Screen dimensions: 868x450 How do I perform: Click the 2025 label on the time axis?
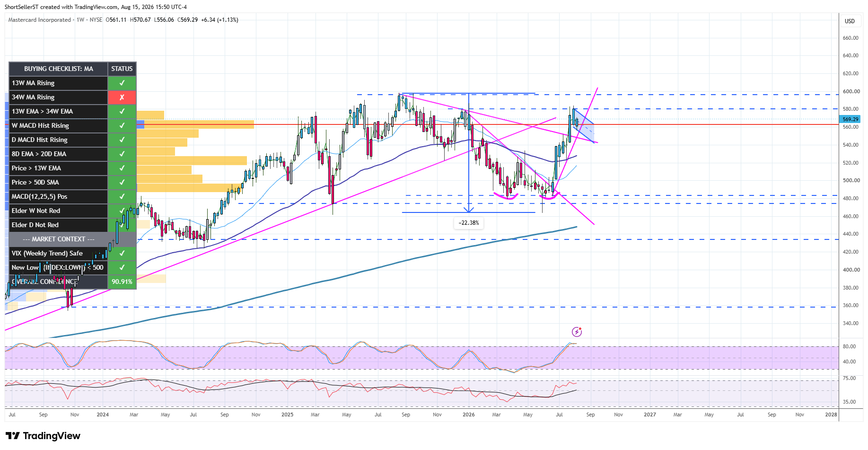point(287,415)
